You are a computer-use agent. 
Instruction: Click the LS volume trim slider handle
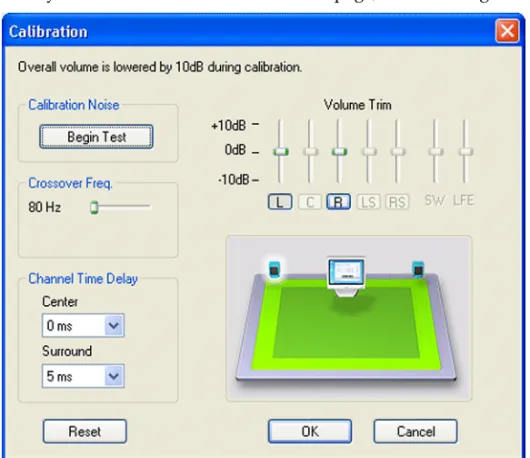(369, 151)
